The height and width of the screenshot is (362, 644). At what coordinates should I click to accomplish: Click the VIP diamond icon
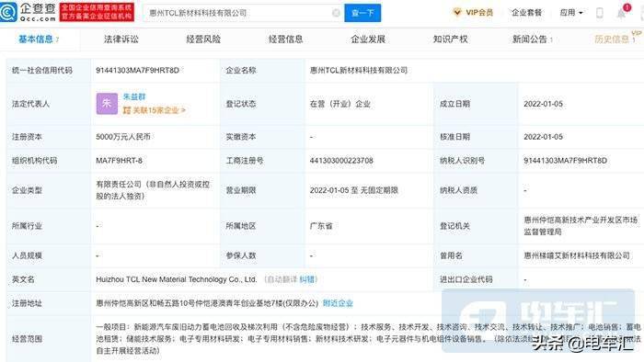tap(456, 12)
